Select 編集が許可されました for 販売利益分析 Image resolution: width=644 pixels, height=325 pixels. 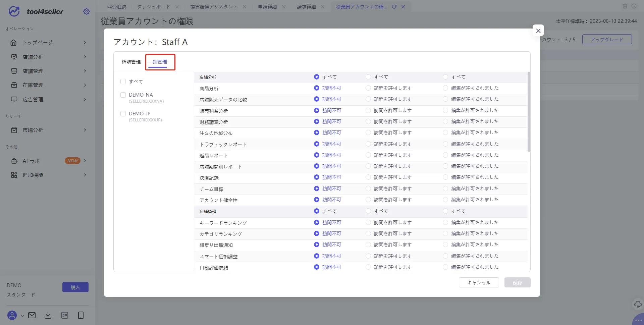tap(445, 110)
